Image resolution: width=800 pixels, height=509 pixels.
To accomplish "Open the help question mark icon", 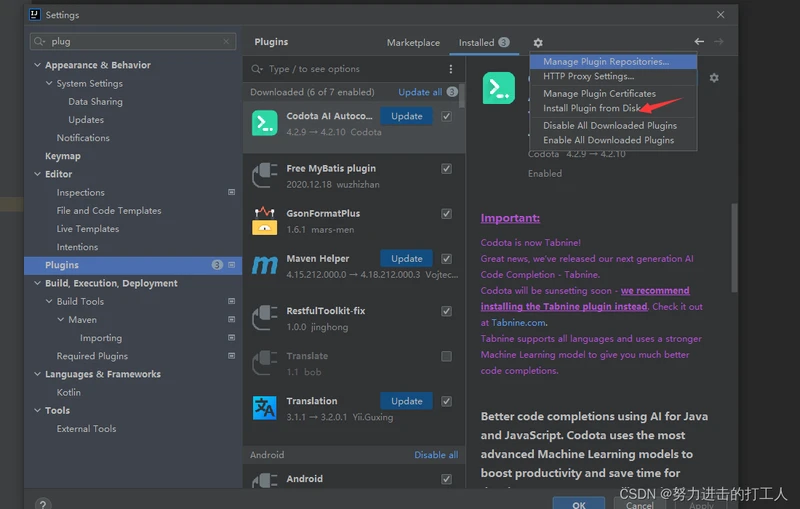I will [x=43, y=504].
